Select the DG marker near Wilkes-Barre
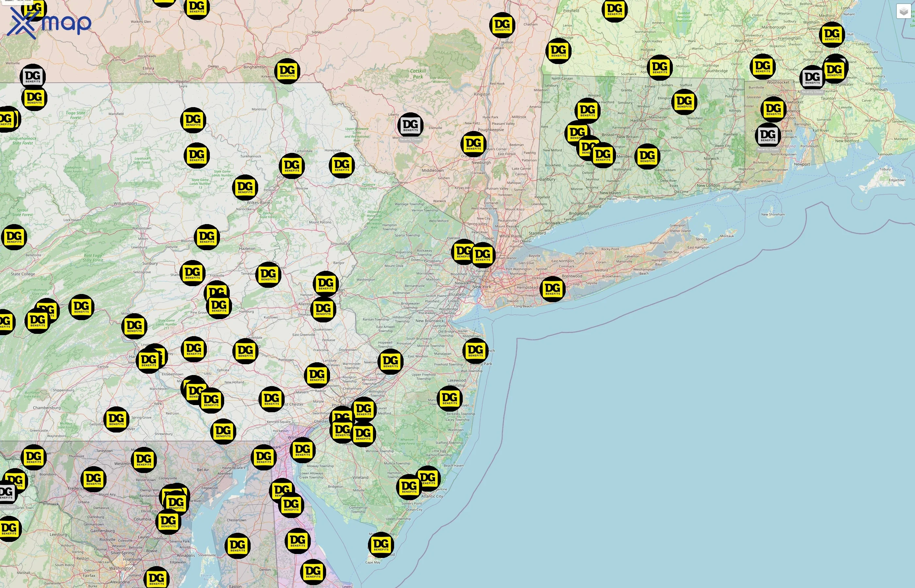 244,188
